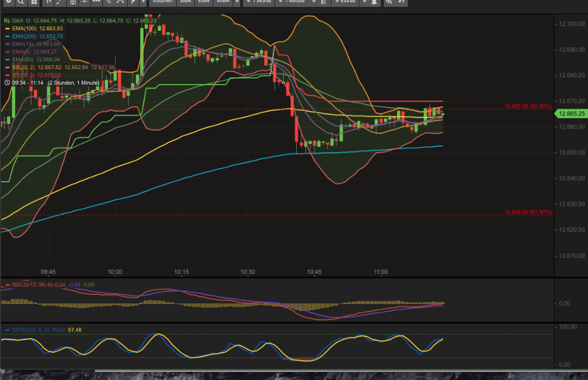Viewport: 588px width, 380px height.
Task: Click the 10:45 time axis label
Action: (314, 272)
